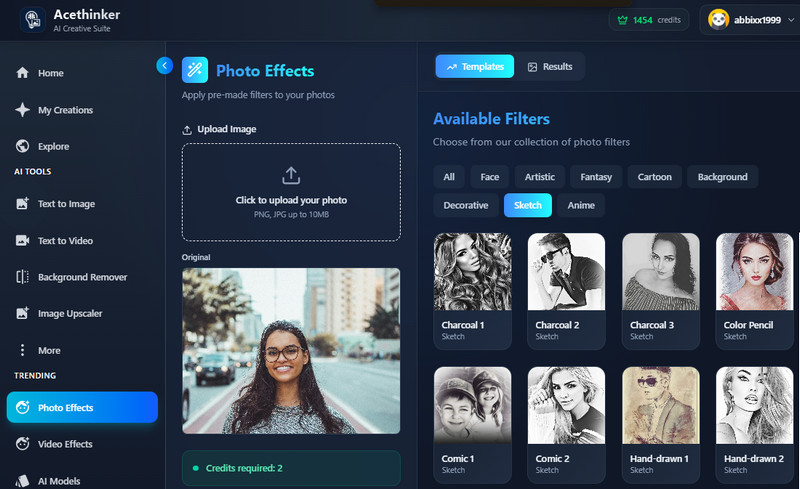Open Text to Image tool
Image resolution: width=800 pixels, height=489 pixels.
pyautogui.click(x=82, y=204)
